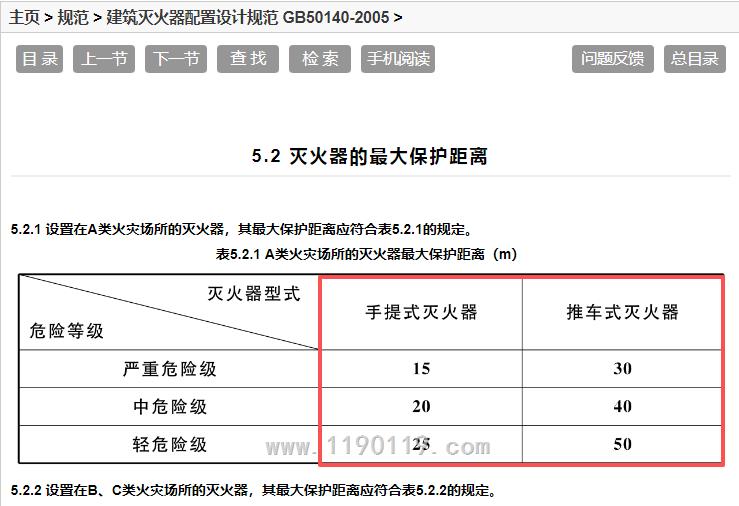Click the 严重危险级 row label
Viewport: 739px width, 506px height.
pyautogui.click(x=169, y=369)
